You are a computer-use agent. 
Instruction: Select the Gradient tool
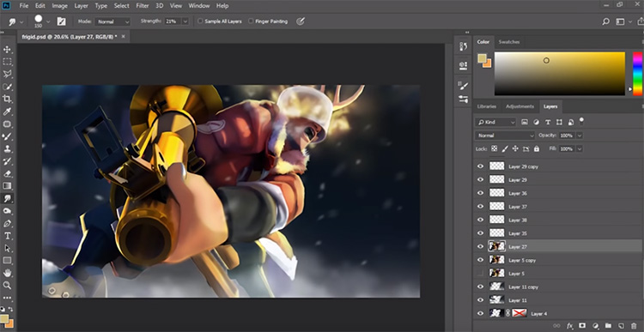pyautogui.click(x=7, y=186)
